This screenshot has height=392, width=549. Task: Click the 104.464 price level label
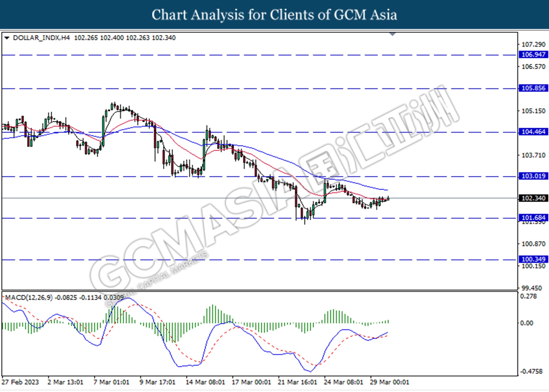click(x=533, y=132)
